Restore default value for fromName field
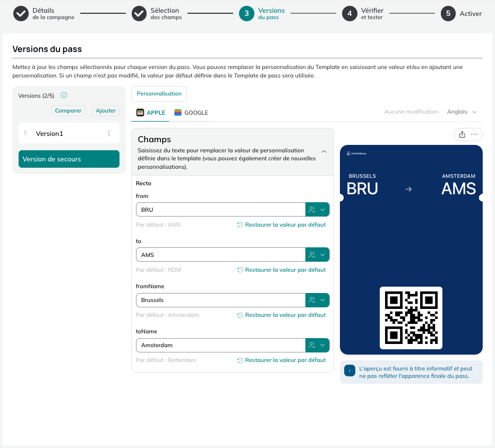Image resolution: width=495 pixels, height=448 pixels. click(x=281, y=315)
